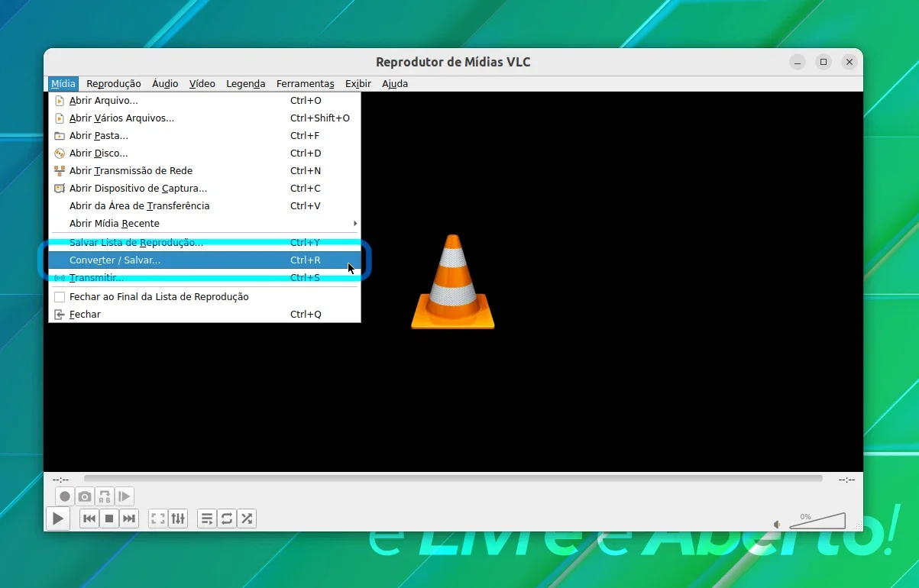
Task: Show the playlist toggle icon
Action: point(207,519)
